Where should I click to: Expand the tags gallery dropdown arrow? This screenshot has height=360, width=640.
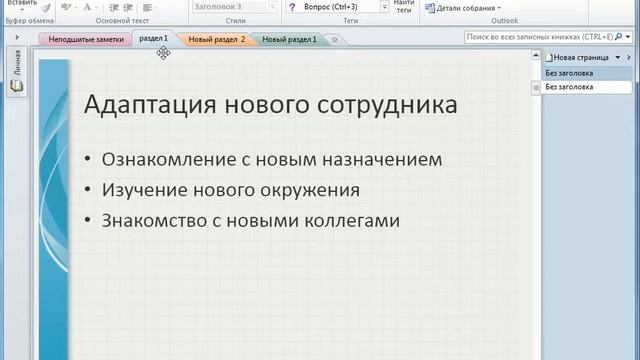[384, 7]
